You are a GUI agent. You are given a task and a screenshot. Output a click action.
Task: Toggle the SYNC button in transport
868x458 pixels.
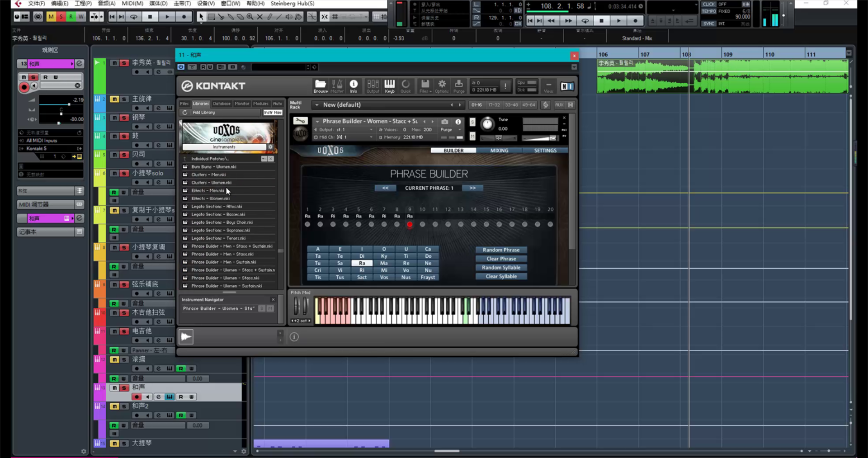pyautogui.click(x=708, y=24)
